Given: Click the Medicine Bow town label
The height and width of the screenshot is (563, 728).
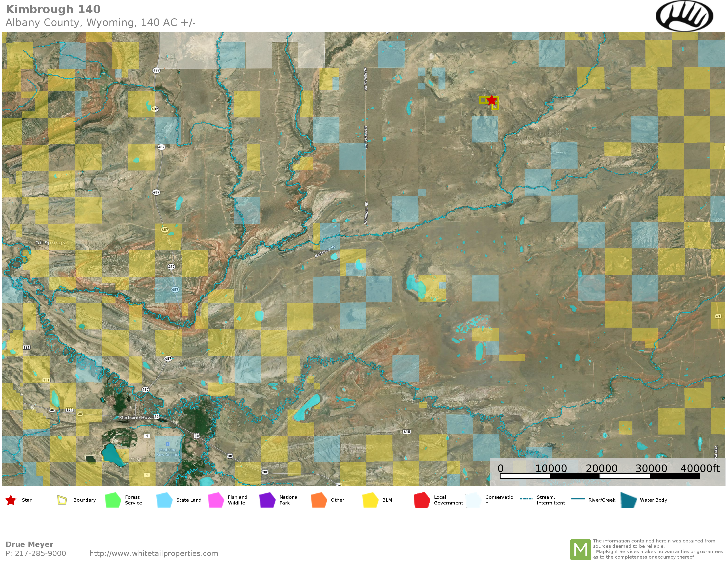Looking at the screenshot, I should click(x=135, y=418).
